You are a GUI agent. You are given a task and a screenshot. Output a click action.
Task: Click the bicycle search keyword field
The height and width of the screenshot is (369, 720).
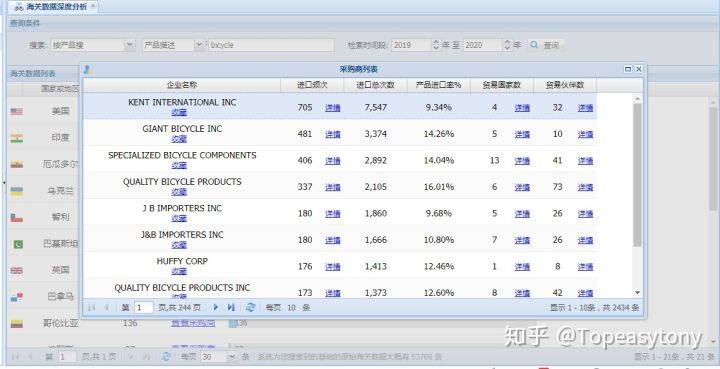tap(271, 45)
